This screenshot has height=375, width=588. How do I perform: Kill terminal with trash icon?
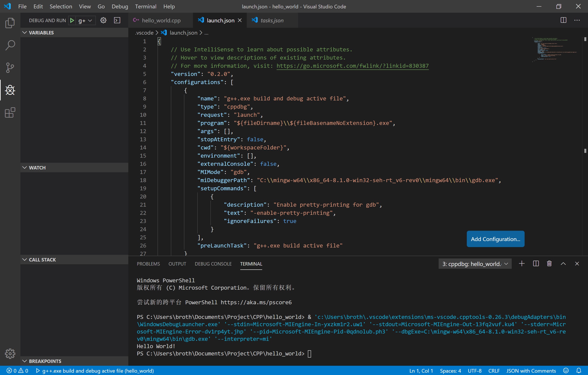tap(549, 264)
